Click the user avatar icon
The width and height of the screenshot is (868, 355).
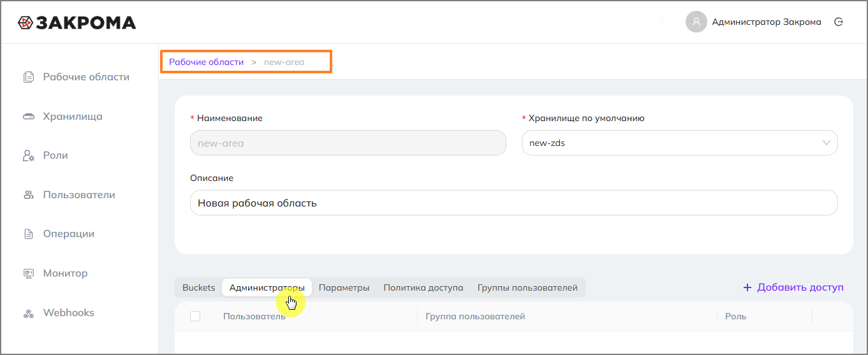point(696,22)
